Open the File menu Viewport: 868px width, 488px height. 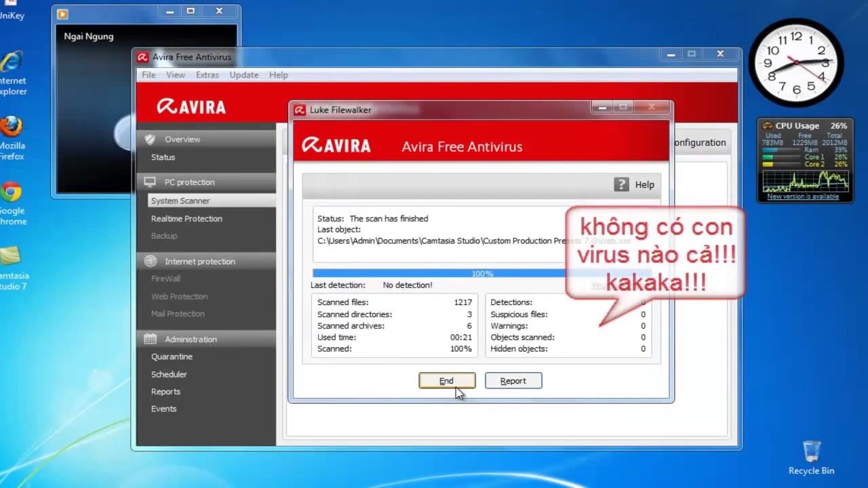point(149,75)
